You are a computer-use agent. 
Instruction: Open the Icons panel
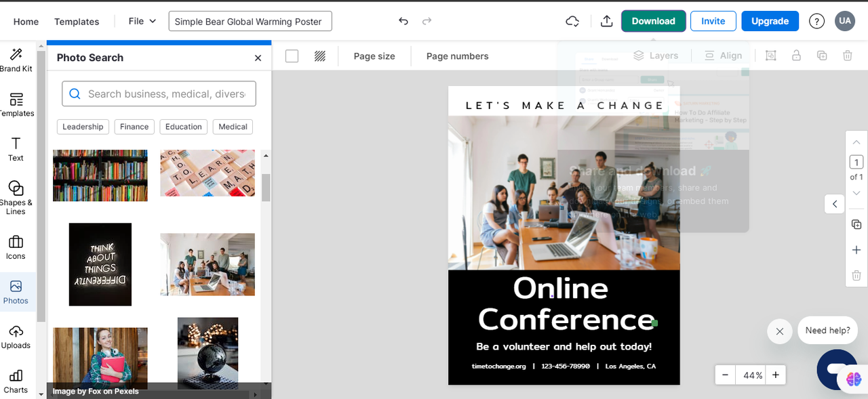click(x=16, y=247)
